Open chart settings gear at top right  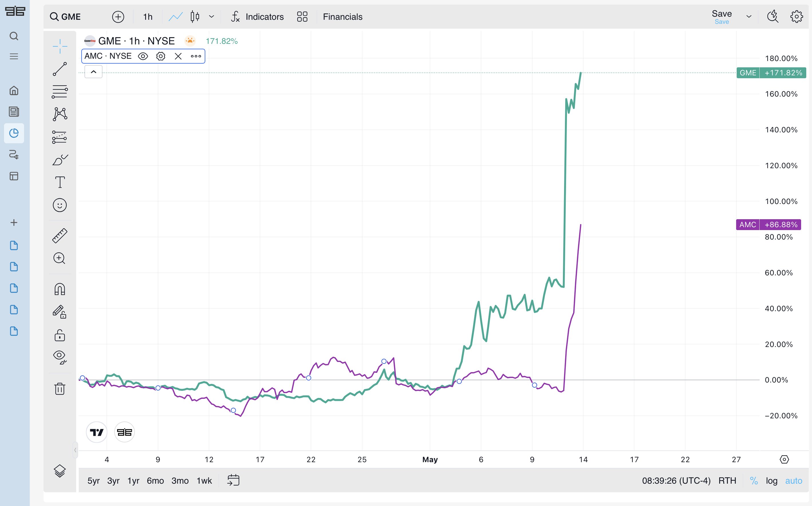(x=797, y=16)
